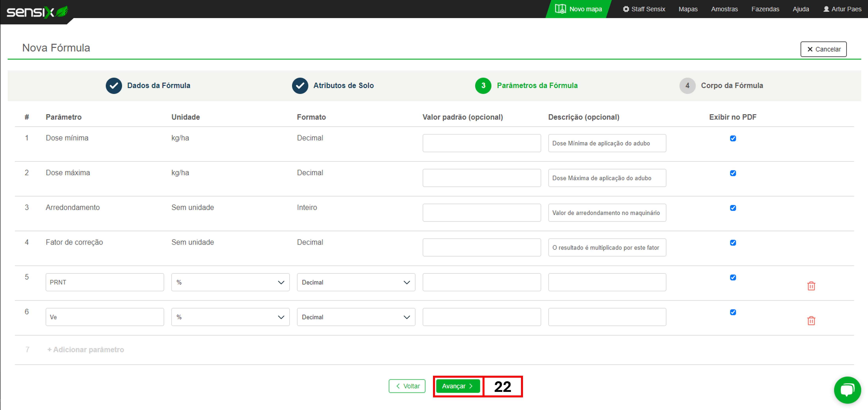This screenshot has width=868, height=410.
Task: Click Atributos de Solo step checkmark
Action: click(x=300, y=86)
